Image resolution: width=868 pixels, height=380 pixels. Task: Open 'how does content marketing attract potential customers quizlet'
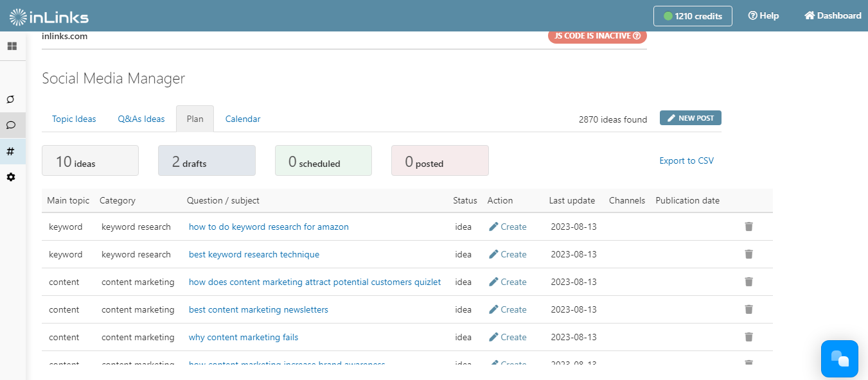coord(315,282)
